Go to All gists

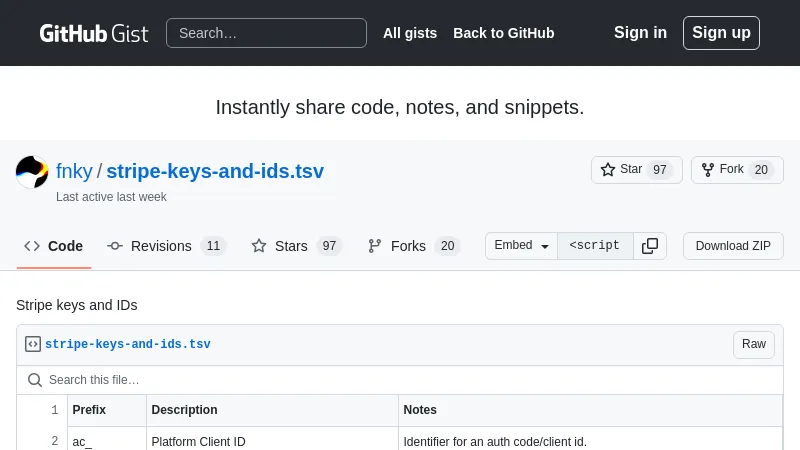[410, 33]
